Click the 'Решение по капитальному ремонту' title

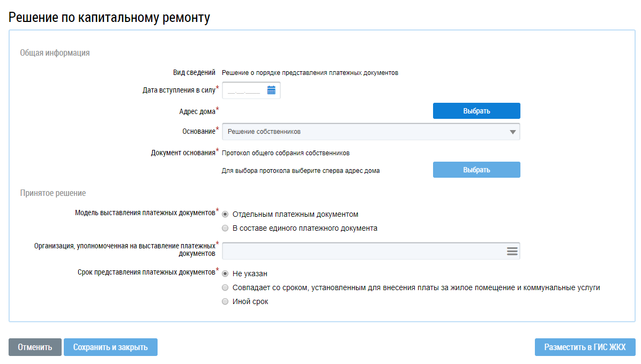click(109, 17)
